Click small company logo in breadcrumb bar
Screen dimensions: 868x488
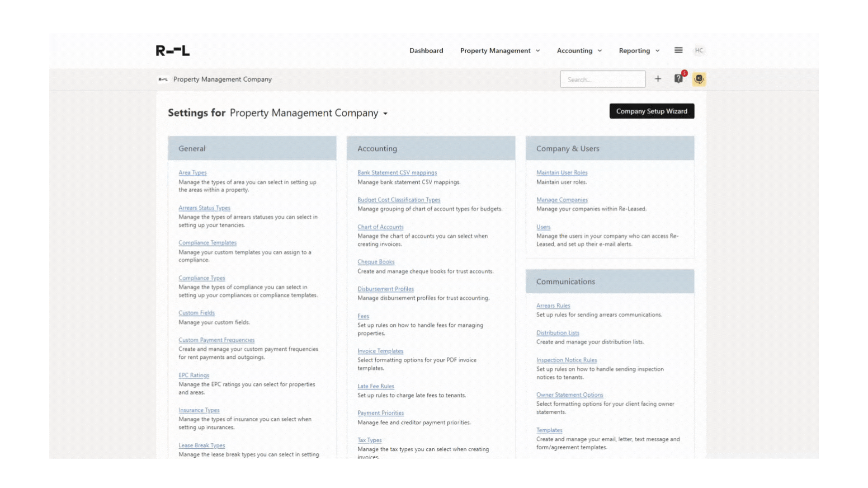click(x=163, y=79)
